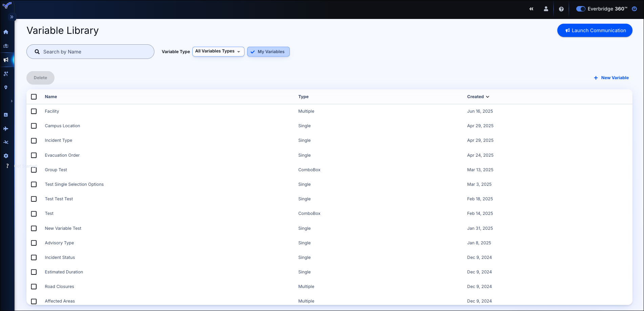This screenshot has height=311, width=644.
Task: Open the Incident Status variable
Action: click(60, 258)
